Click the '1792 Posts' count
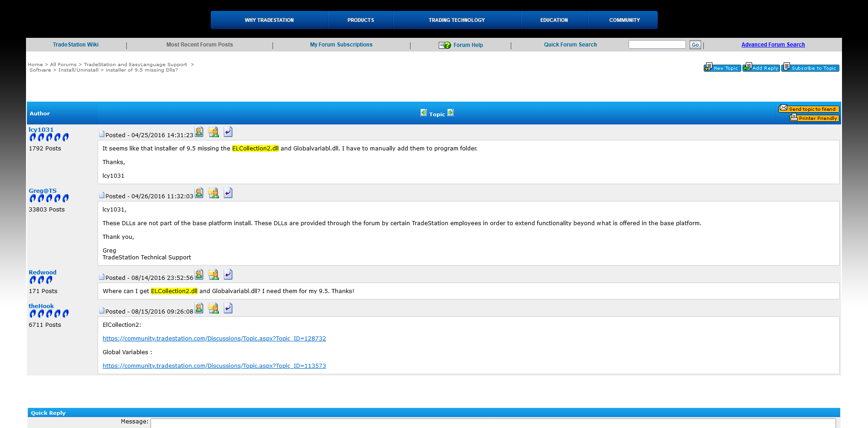 click(x=45, y=149)
